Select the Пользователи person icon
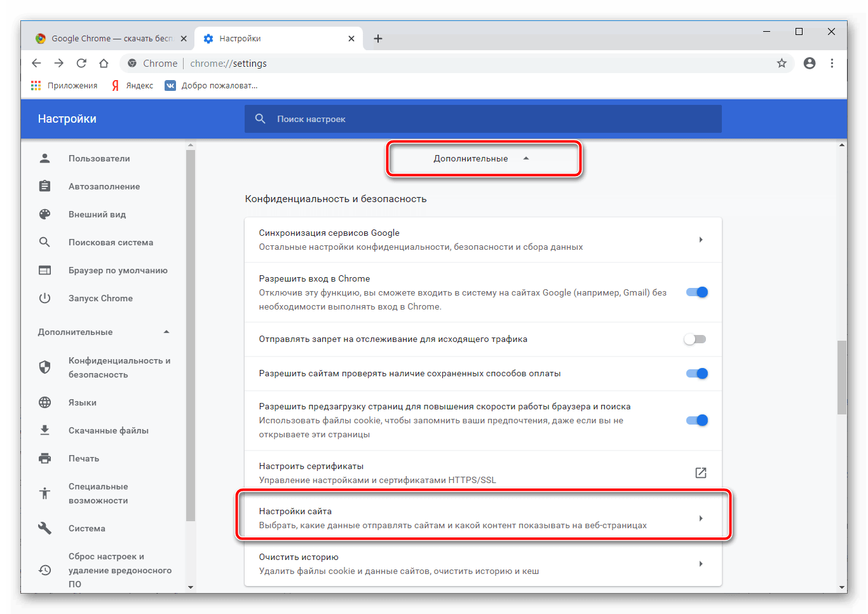The height and width of the screenshot is (614, 868). click(44, 158)
